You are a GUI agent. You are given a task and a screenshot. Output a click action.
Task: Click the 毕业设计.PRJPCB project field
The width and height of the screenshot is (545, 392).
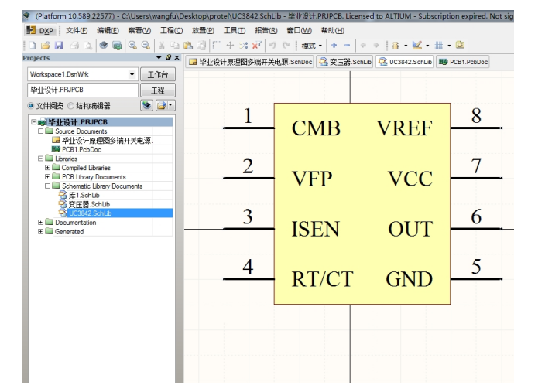click(x=82, y=90)
